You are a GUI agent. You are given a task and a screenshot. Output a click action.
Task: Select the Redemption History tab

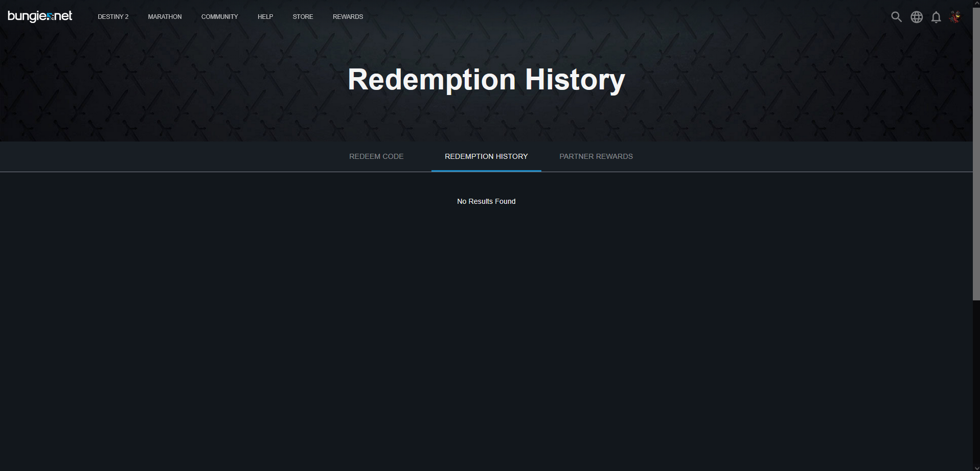[x=486, y=156]
